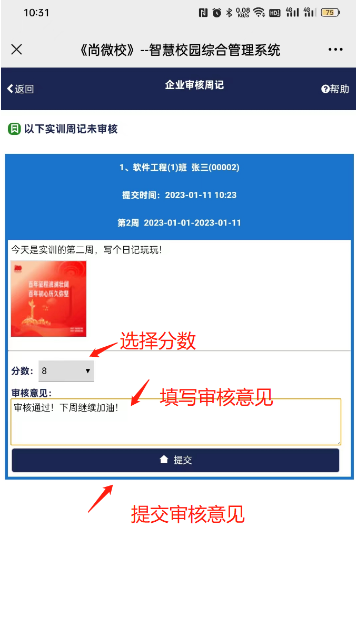This screenshot has width=356, height=644.
Task: Tap the alarm clock status icon
Action: coord(216,13)
